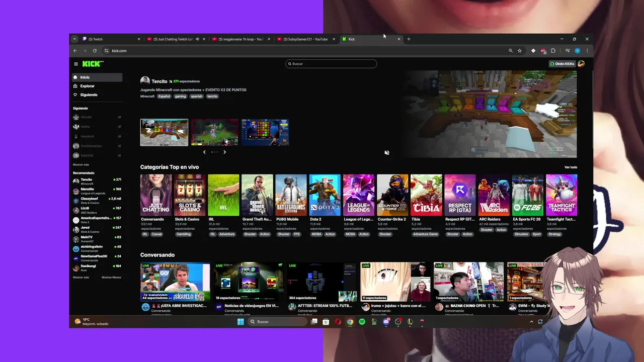Image resolution: width=644 pixels, height=362 pixels.
Task: Switch to SubsyGames121 YouTube tab
Action: [305, 39]
